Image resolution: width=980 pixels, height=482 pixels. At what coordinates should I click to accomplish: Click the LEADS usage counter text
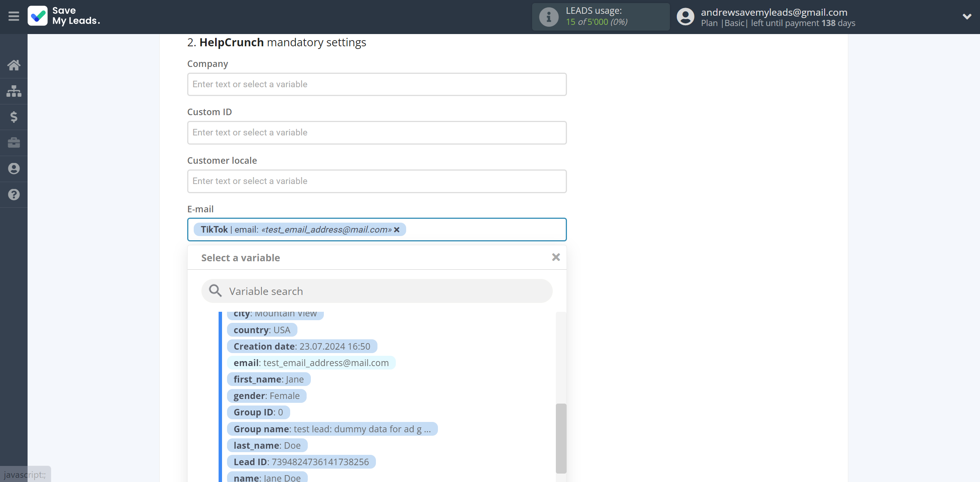[x=596, y=22]
